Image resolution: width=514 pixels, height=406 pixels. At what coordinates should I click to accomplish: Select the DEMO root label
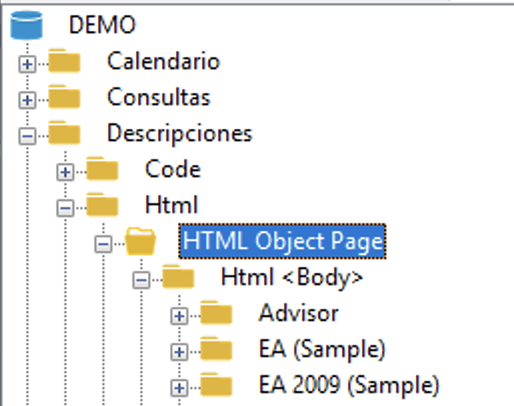[102, 25]
